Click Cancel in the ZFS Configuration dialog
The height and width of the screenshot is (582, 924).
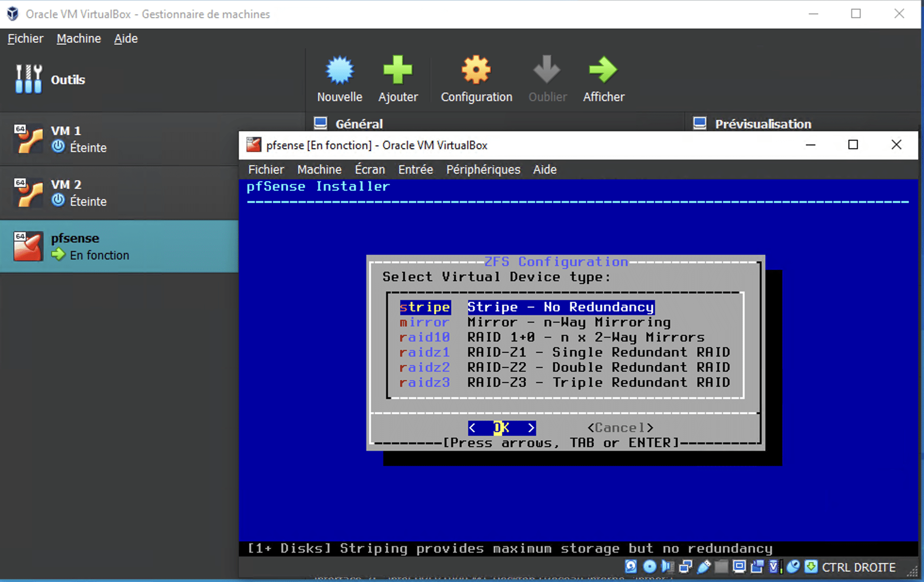(x=621, y=427)
